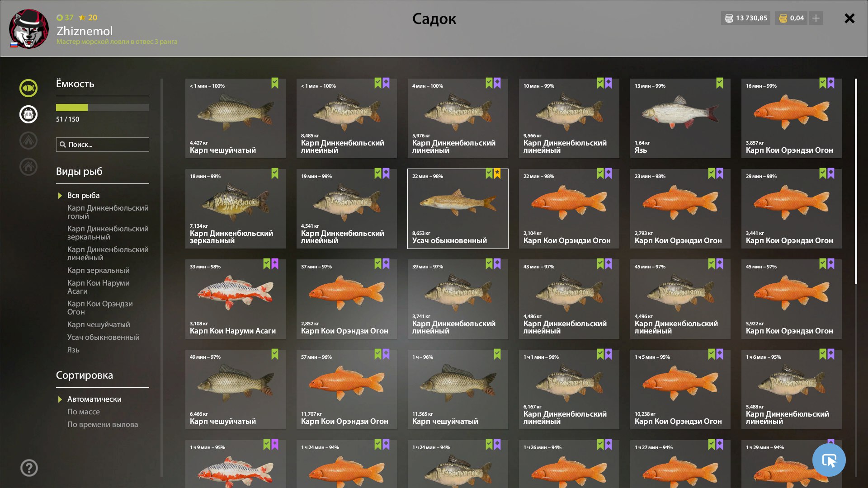Open the cooler box sidebar icon

[28, 114]
